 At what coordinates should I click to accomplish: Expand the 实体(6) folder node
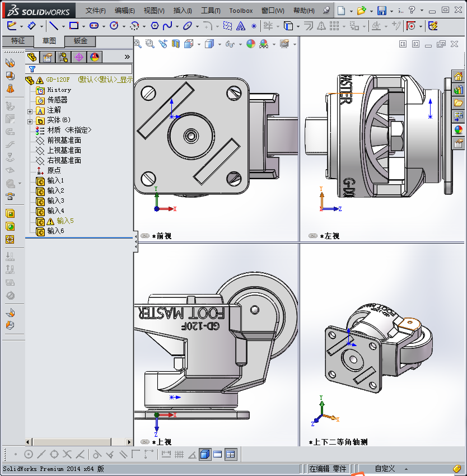point(30,120)
